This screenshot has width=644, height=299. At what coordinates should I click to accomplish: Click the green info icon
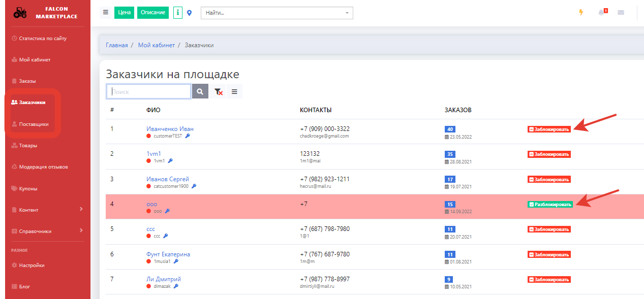[178, 13]
